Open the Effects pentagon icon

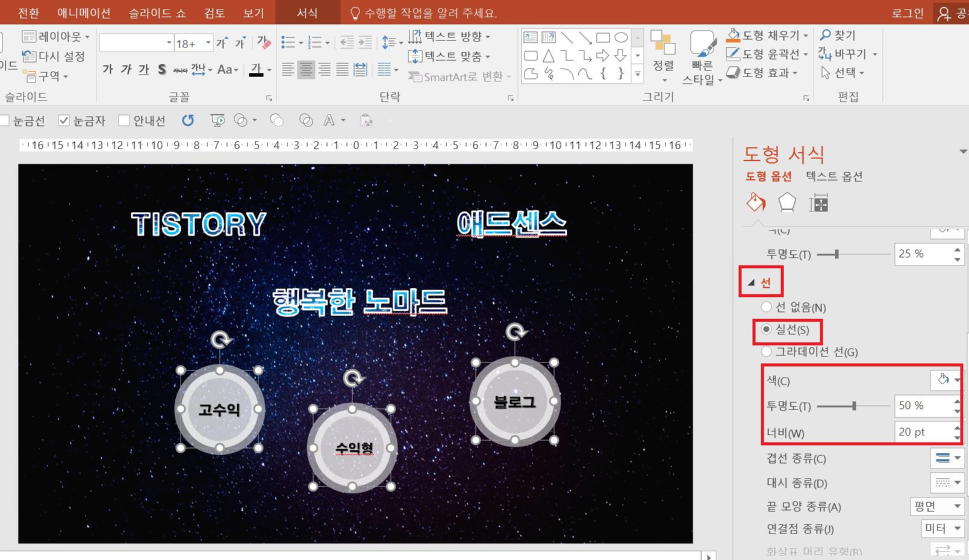coord(787,203)
